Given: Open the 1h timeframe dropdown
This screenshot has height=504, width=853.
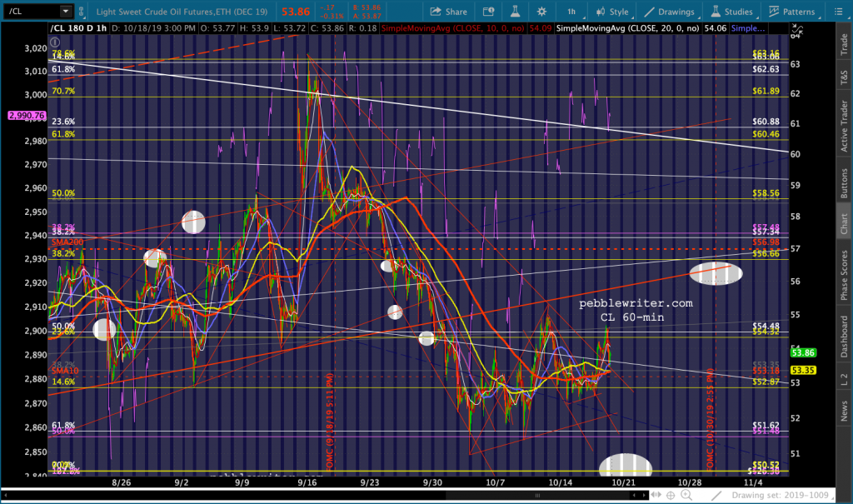Looking at the screenshot, I should (572, 12).
